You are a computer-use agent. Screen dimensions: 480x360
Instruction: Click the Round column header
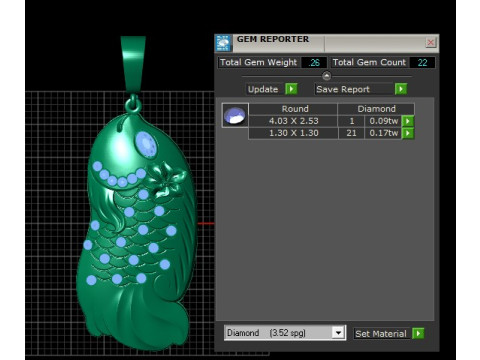[x=293, y=109]
